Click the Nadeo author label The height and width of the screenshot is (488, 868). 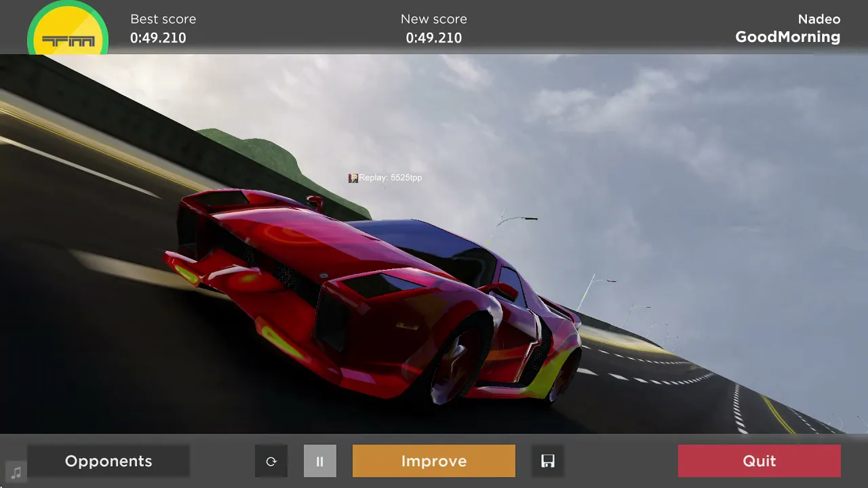pos(819,19)
